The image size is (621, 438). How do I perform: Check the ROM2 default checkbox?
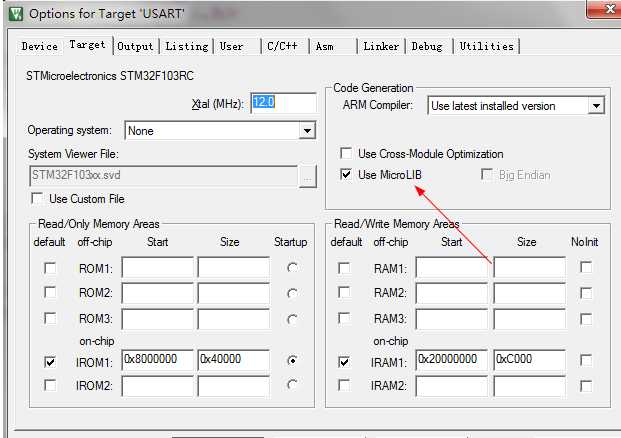click(x=50, y=292)
